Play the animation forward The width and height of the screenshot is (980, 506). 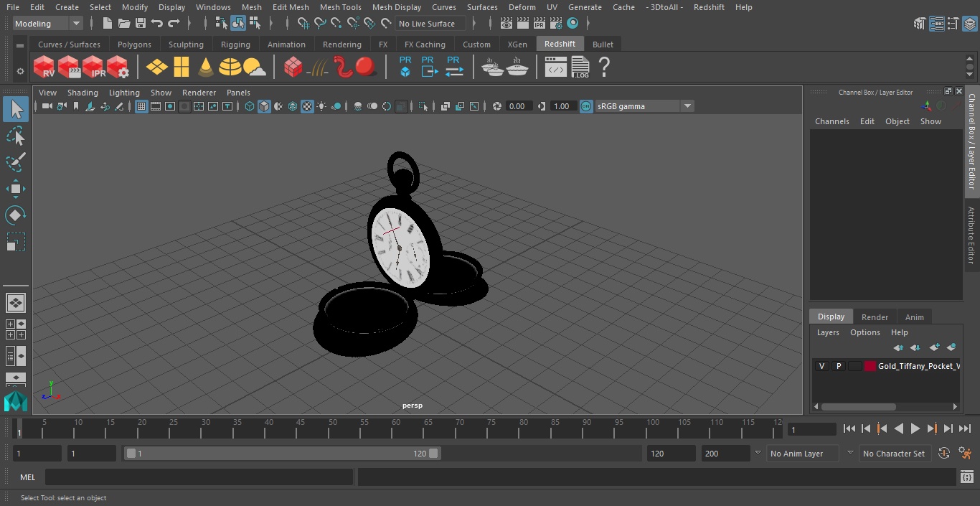click(915, 428)
